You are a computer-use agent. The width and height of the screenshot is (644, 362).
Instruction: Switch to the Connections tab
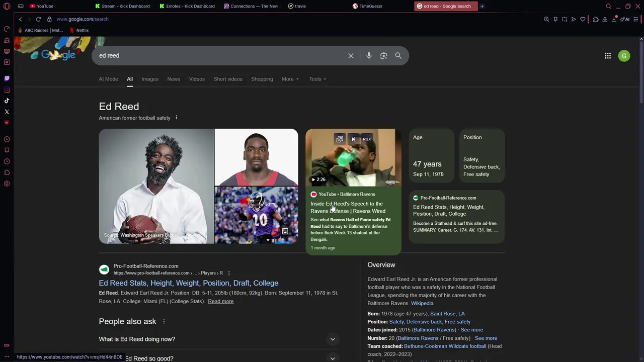point(252,6)
